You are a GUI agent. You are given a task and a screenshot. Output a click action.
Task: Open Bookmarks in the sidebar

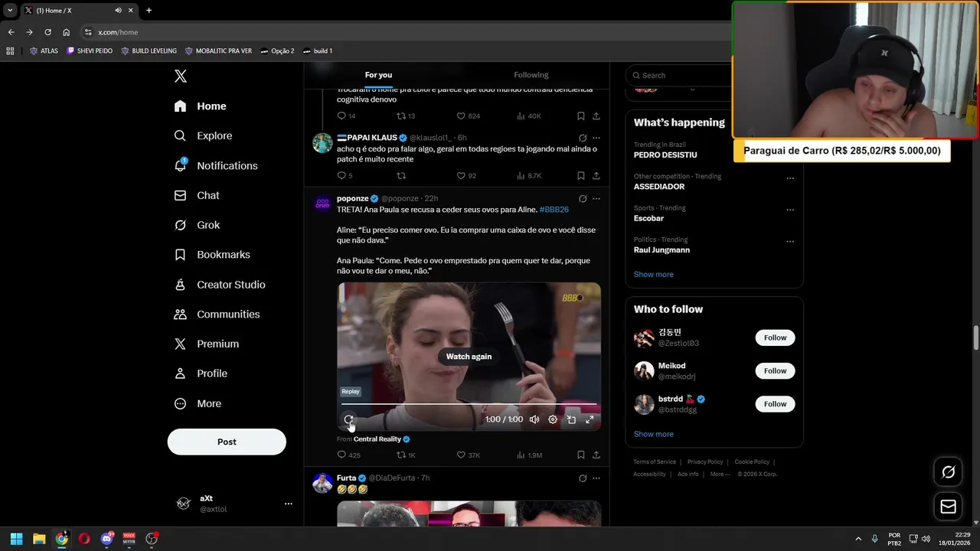pyautogui.click(x=212, y=254)
